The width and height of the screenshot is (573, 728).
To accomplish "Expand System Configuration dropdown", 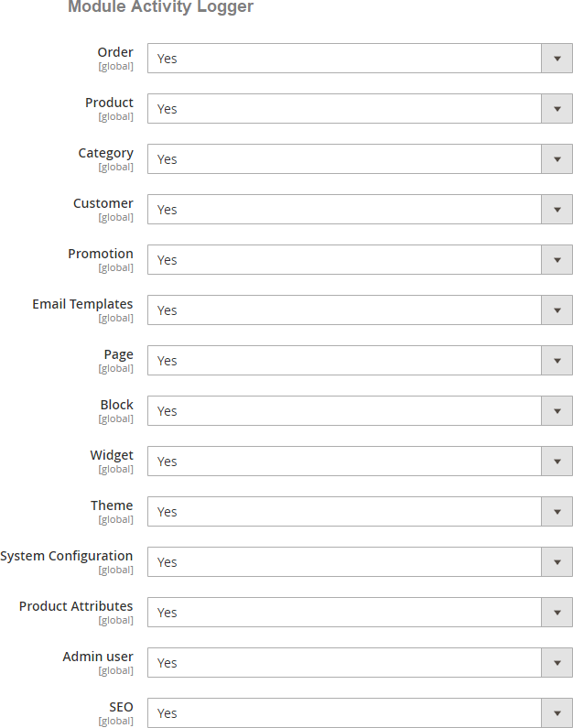I will click(359, 562).
